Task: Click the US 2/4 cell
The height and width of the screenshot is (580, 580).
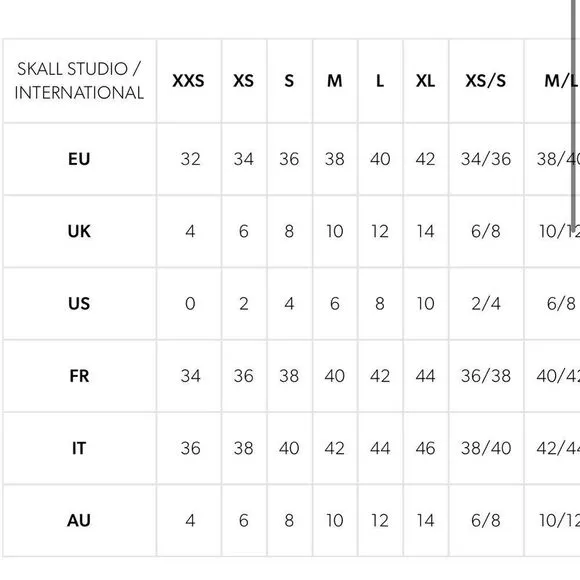Action: [486, 304]
